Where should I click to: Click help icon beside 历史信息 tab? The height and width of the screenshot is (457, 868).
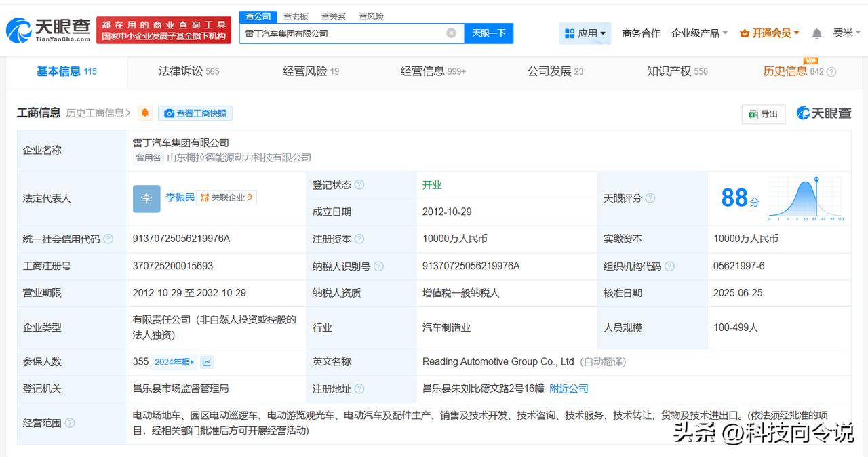click(831, 72)
